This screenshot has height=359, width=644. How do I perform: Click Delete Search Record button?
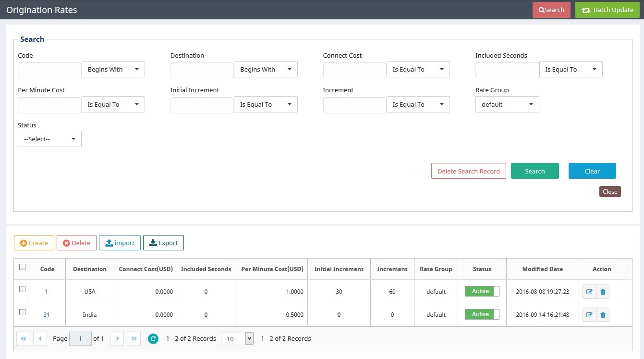coord(469,171)
